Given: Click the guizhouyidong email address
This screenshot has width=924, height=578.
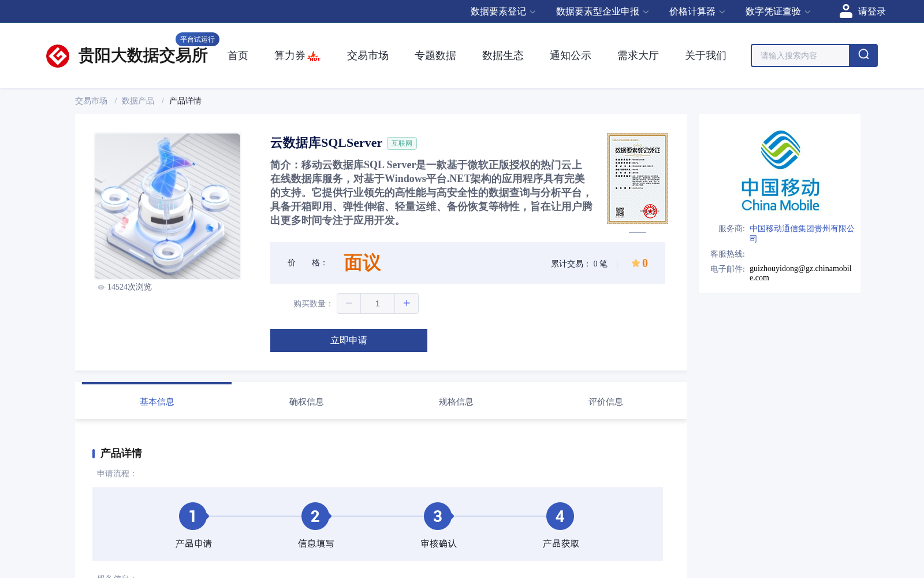Looking at the screenshot, I should pyautogui.click(x=800, y=273).
